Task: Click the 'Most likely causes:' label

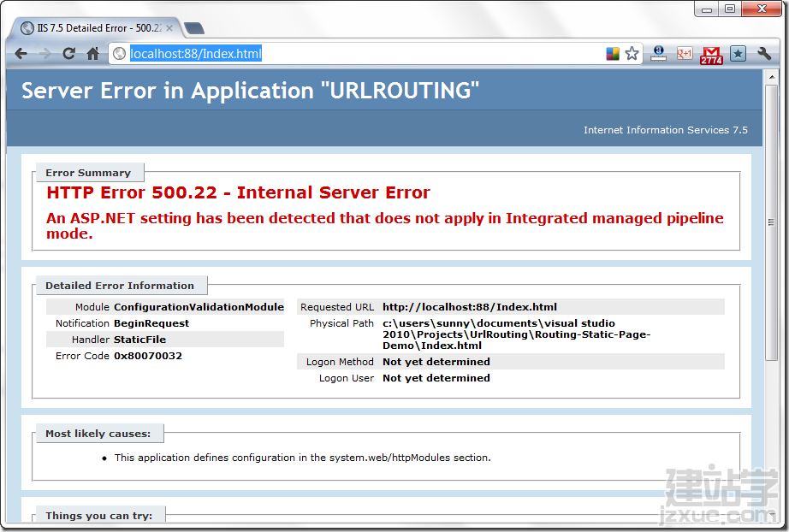Action: click(98, 434)
